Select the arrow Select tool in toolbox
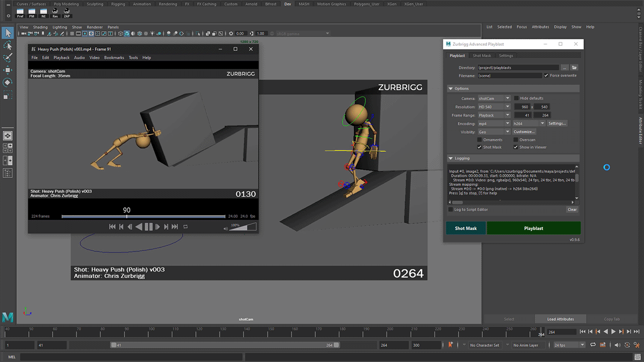This screenshot has height=362, width=644. coord(8,33)
